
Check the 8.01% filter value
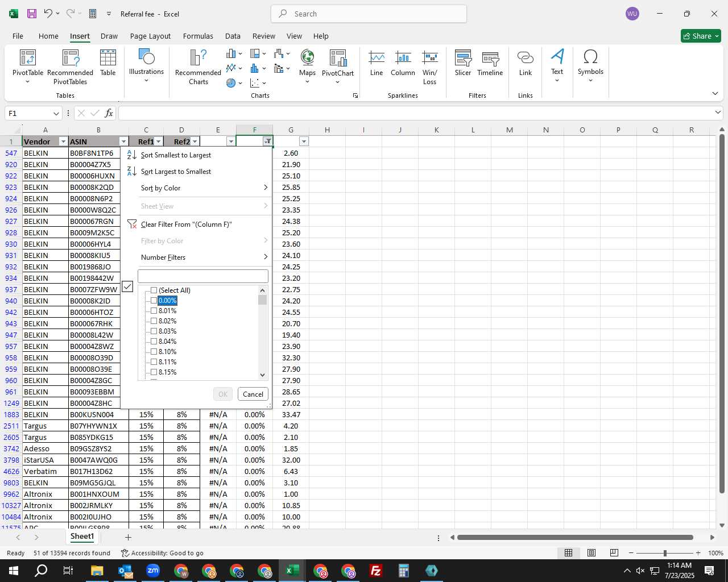[154, 311]
